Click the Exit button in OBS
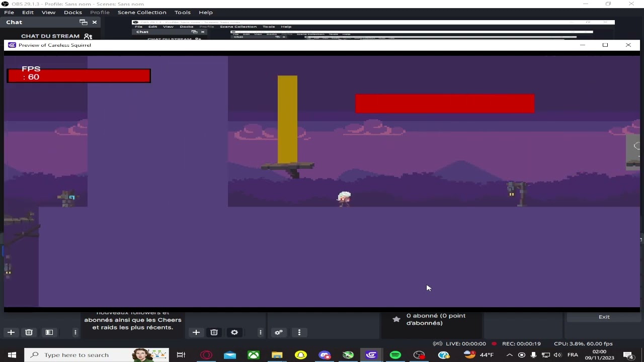Screen dimensions: 644x362 pyautogui.click(x=604, y=317)
